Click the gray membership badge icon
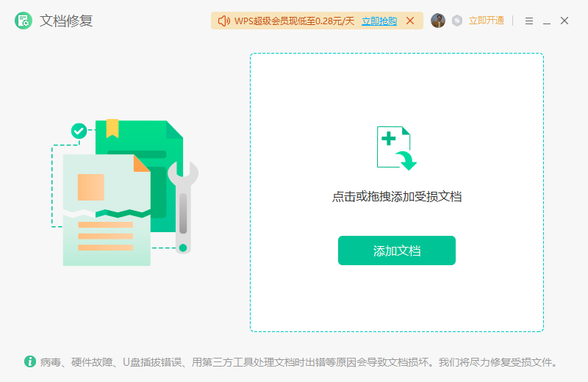Viewport: 588px width, 382px height. [x=457, y=21]
